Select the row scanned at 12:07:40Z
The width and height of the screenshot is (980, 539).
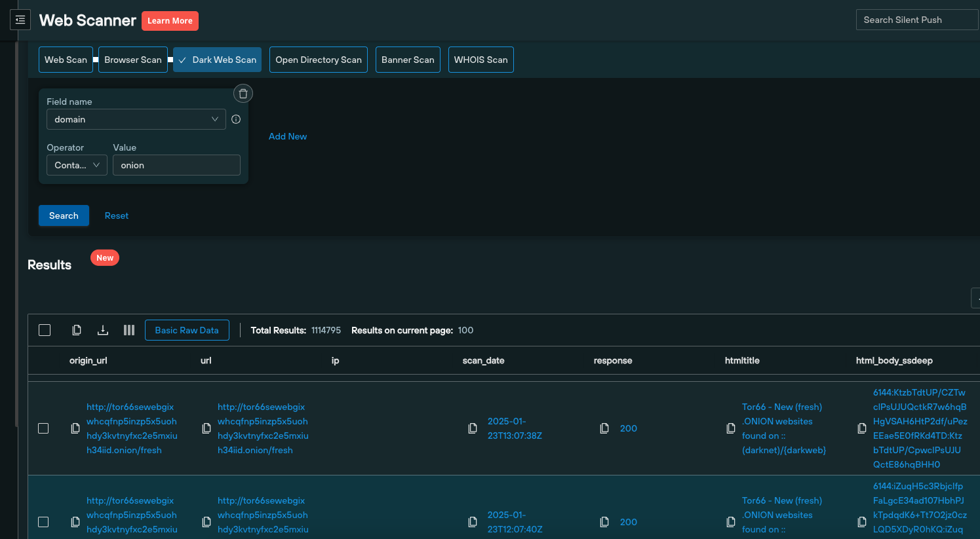[43, 522]
